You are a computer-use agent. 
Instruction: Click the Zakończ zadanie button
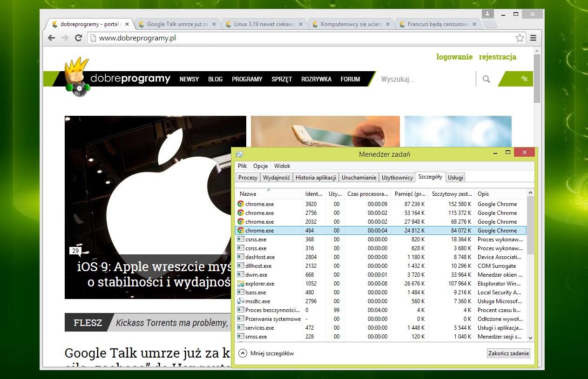coord(508,353)
